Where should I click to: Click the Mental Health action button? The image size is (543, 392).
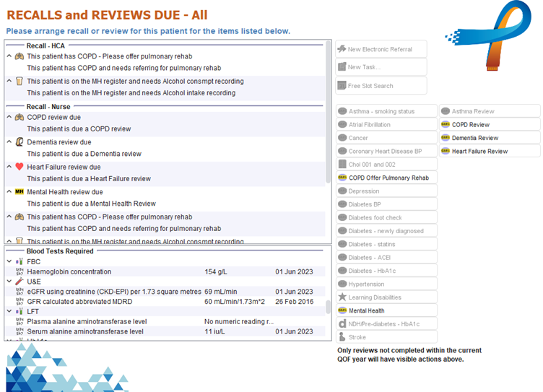point(386,310)
